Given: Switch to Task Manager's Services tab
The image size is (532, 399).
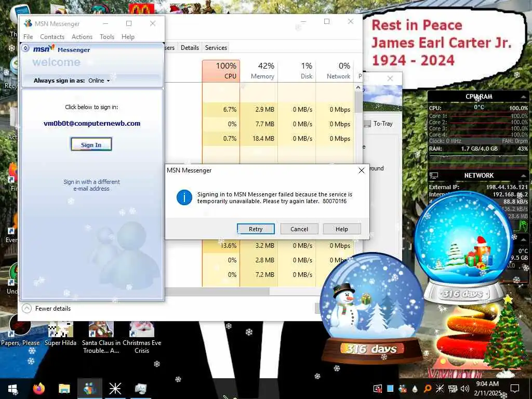Looking at the screenshot, I should tap(216, 47).
